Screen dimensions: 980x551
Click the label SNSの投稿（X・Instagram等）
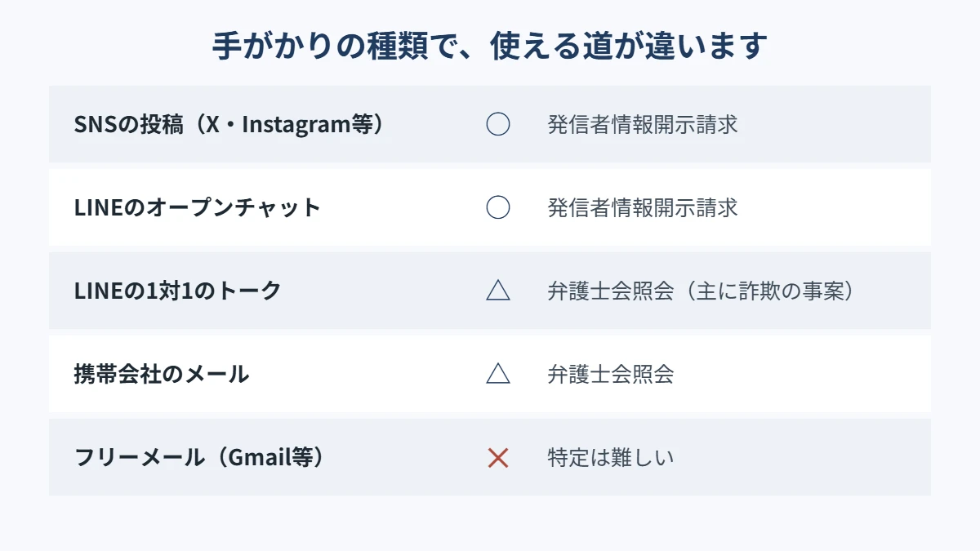point(229,125)
